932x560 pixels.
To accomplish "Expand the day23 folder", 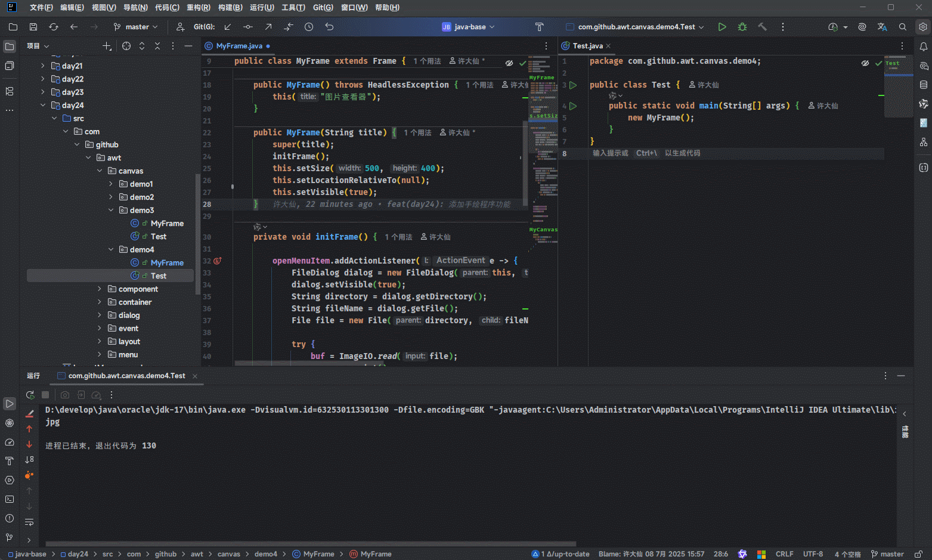I will (x=42, y=92).
